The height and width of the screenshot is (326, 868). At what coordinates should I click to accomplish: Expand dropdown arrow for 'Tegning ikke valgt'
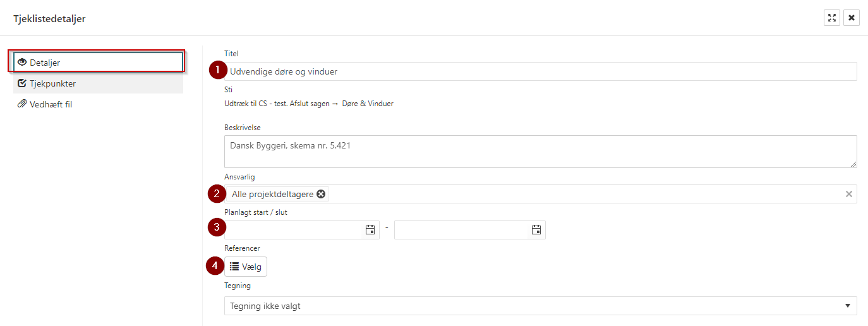click(848, 306)
